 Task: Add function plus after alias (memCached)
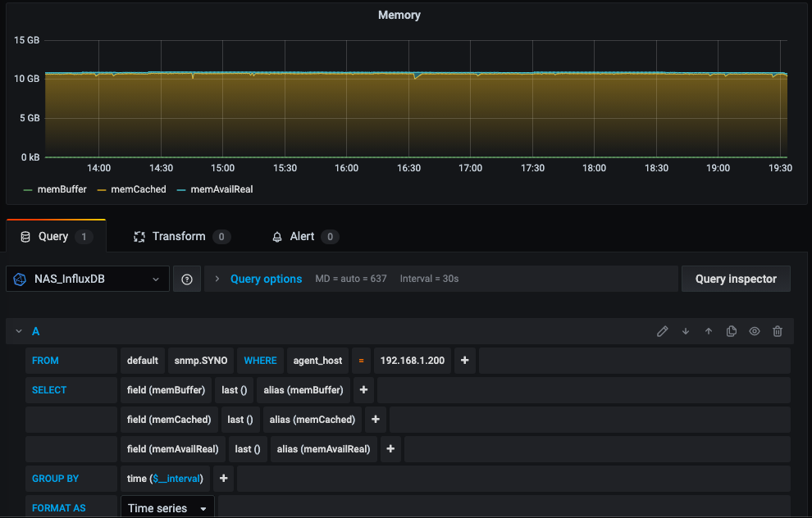click(x=376, y=420)
